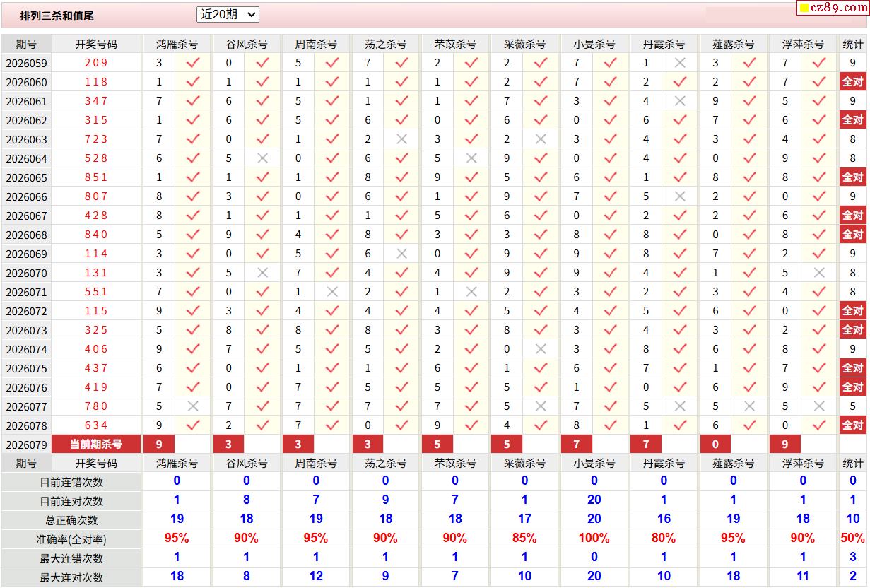The width and height of the screenshot is (870, 588).
Task: Click the red 0 current kill number under 蕤露杀号
Action: pyautogui.click(x=716, y=445)
